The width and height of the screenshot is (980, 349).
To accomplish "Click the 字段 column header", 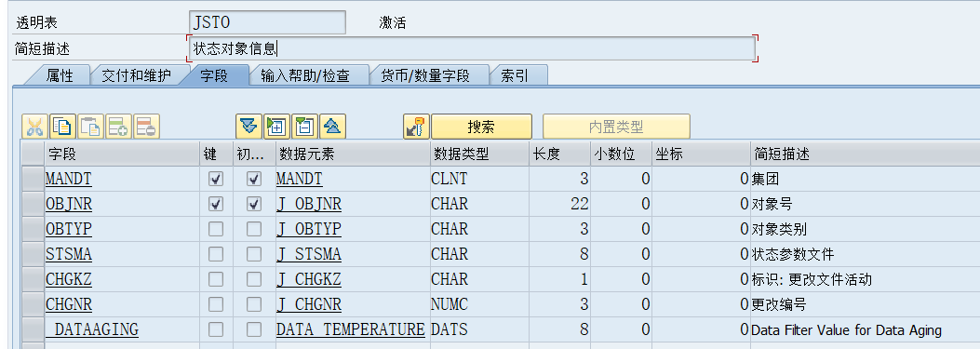I will coord(123,154).
